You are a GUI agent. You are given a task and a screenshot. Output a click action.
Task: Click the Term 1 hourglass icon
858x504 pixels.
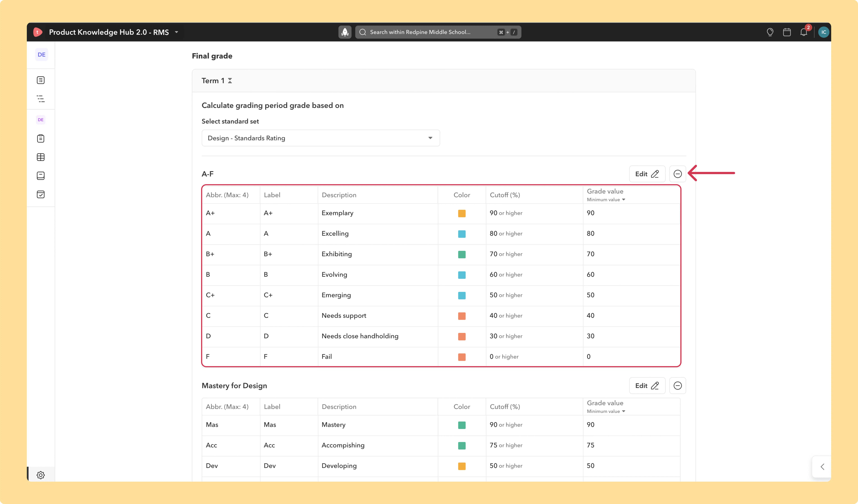[230, 81]
